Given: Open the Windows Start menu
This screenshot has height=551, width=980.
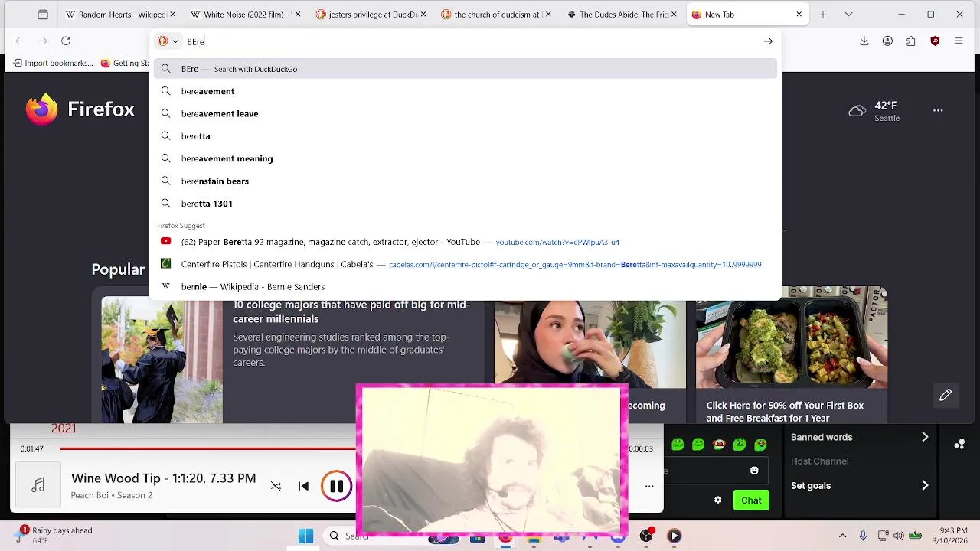Looking at the screenshot, I should click(x=305, y=536).
